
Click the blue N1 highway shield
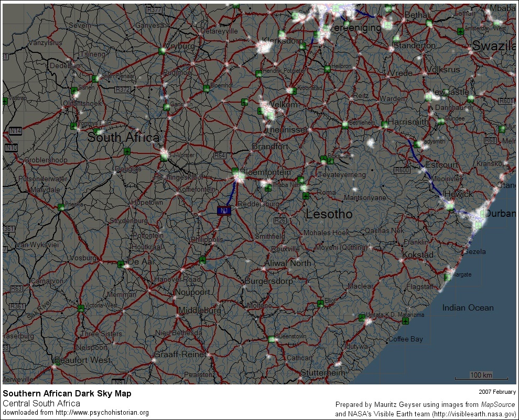pyautogui.click(x=224, y=211)
